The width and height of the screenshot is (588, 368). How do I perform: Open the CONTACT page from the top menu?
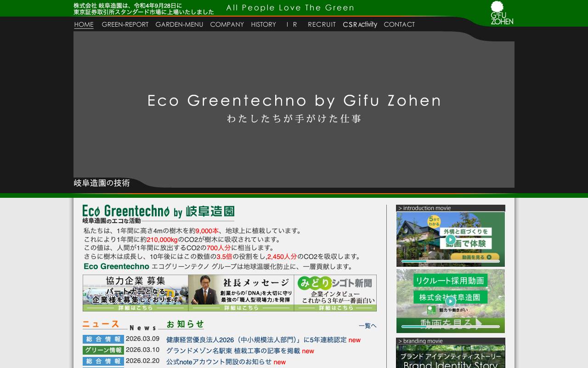(399, 25)
